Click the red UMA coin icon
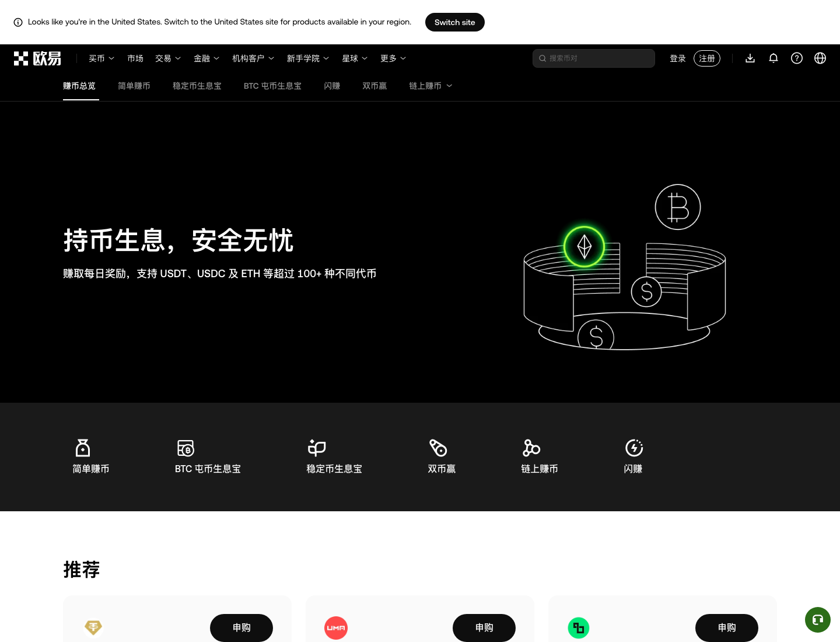The height and width of the screenshot is (642, 840). click(336, 628)
